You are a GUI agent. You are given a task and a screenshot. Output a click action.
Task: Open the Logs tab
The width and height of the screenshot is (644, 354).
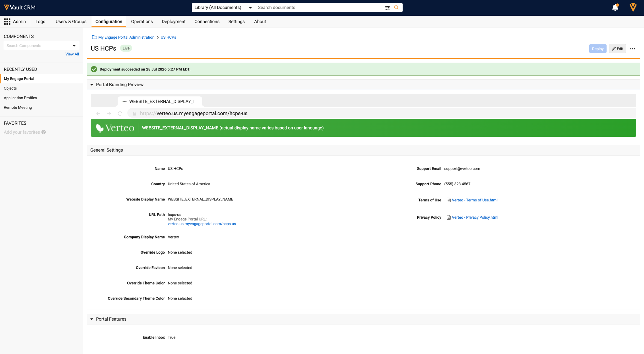[x=40, y=21]
